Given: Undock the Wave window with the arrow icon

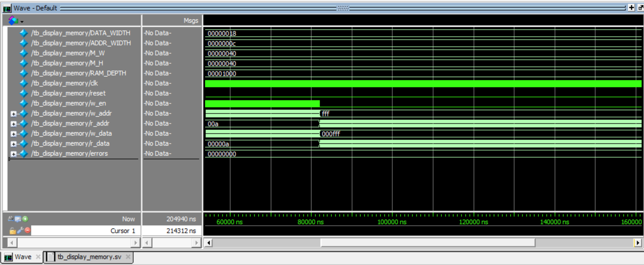Looking at the screenshot, I should 640,8.
